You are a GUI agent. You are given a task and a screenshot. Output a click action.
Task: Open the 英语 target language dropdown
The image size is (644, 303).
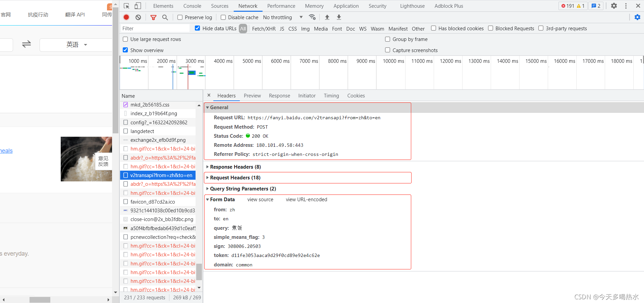point(76,45)
